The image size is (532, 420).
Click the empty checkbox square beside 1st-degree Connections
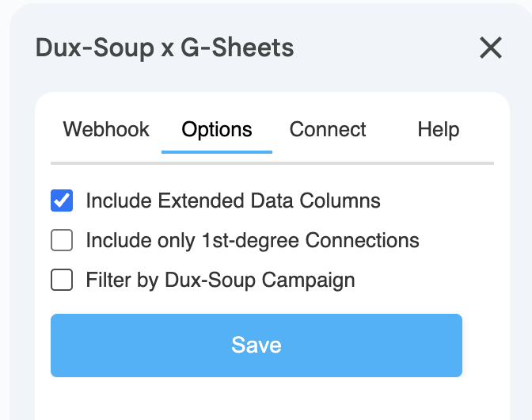62,240
